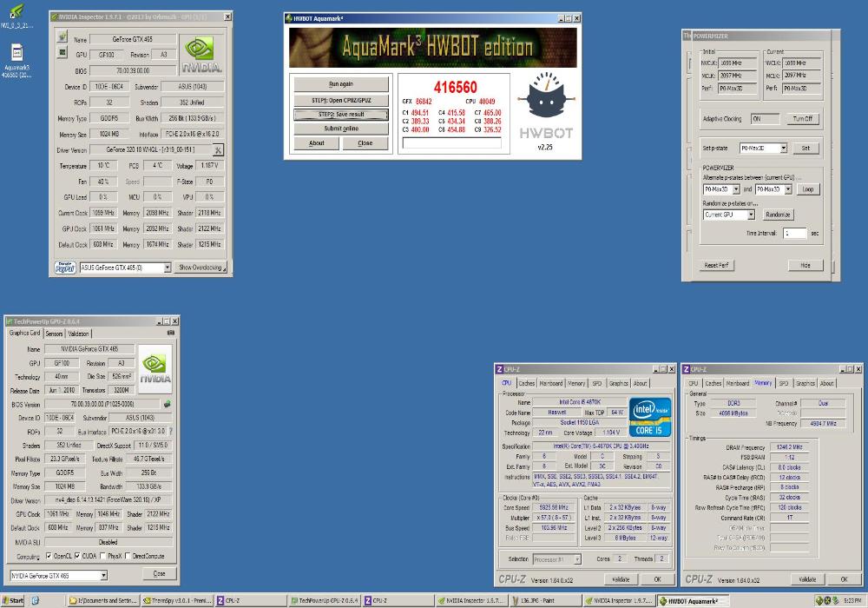Click the Z icon in the right CPU-Z title bar
This screenshot has height=608, width=868.
[686, 369]
